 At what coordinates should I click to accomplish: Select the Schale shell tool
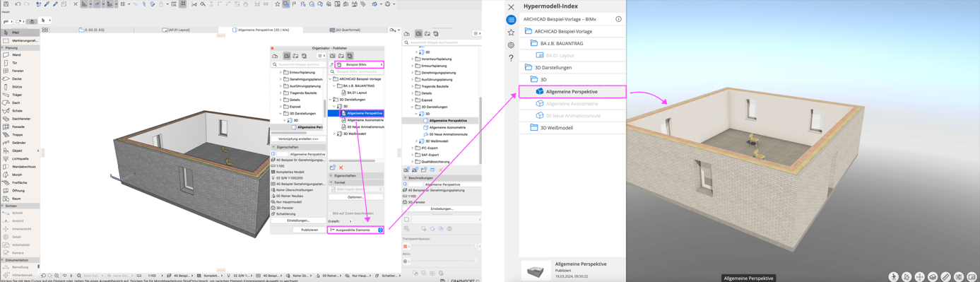pyautogui.click(x=20, y=111)
